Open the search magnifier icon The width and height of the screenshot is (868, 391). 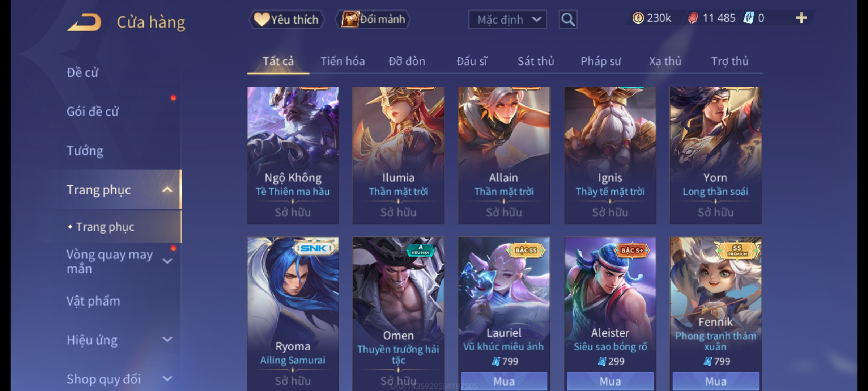568,20
